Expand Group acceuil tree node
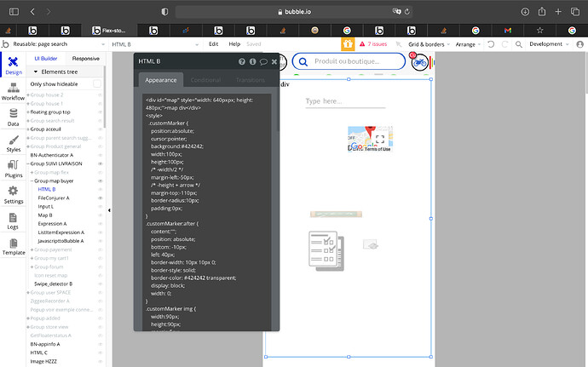The image size is (588, 367). pyautogui.click(x=28, y=129)
